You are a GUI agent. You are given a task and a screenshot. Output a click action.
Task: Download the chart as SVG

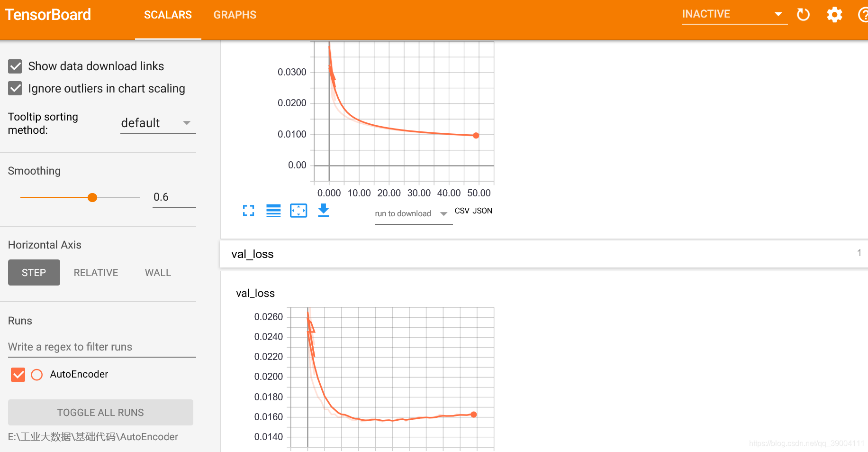click(324, 211)
